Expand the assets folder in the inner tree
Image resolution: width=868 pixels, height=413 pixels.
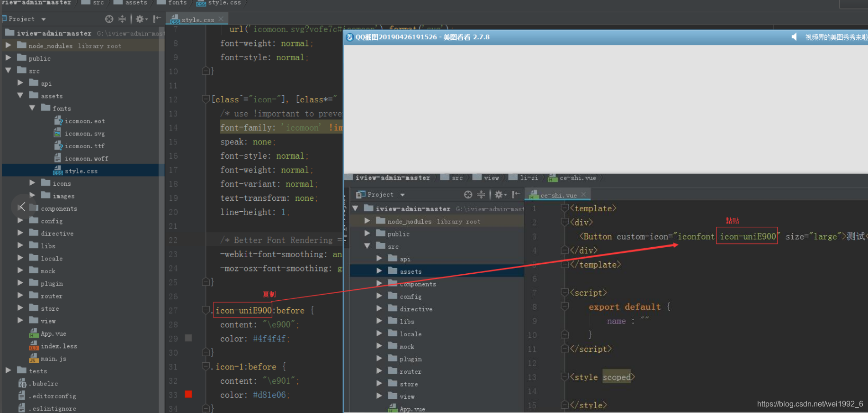[x=379, y=271]
